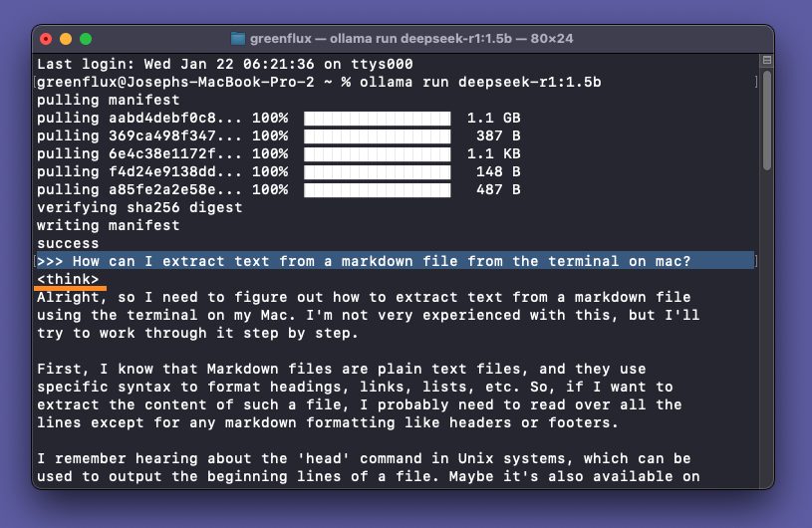The image size is (812, 528).
Task: Click the progress bar for the 148 B layer
Action: pyautogui.click(x=377, y=171)
